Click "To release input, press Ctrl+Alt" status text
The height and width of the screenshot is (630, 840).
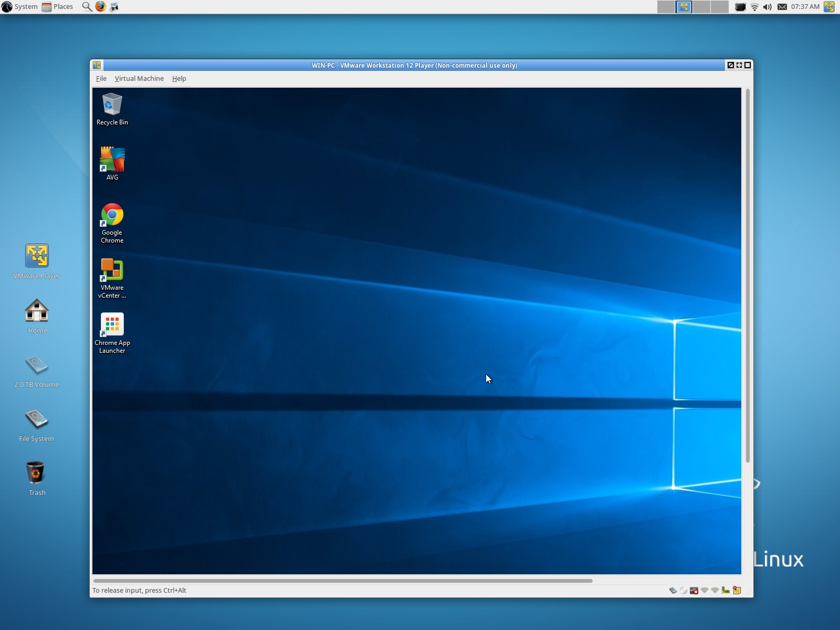[x=139, y=590]
